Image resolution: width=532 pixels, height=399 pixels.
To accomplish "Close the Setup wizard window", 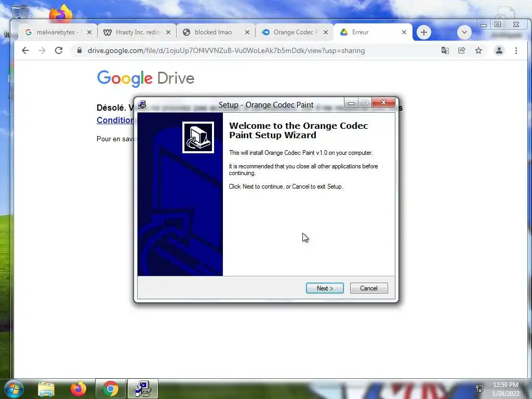I will tap(383, 102).
